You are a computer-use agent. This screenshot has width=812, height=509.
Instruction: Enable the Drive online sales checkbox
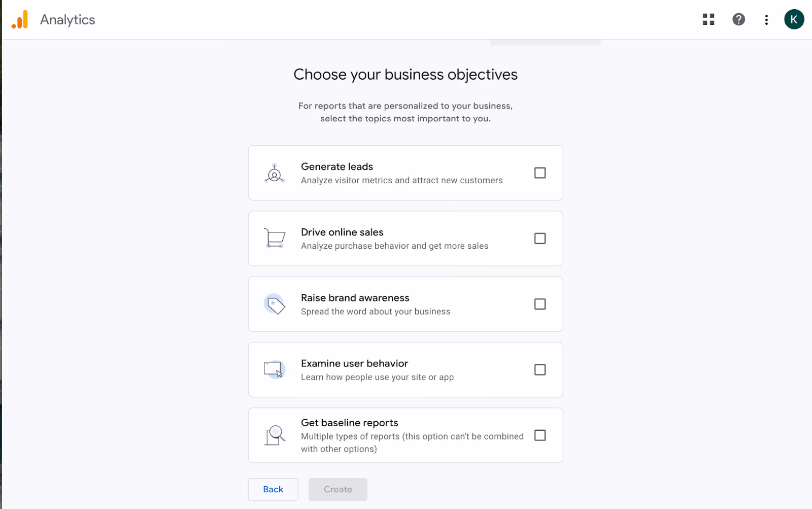click(x=540, y=239)
